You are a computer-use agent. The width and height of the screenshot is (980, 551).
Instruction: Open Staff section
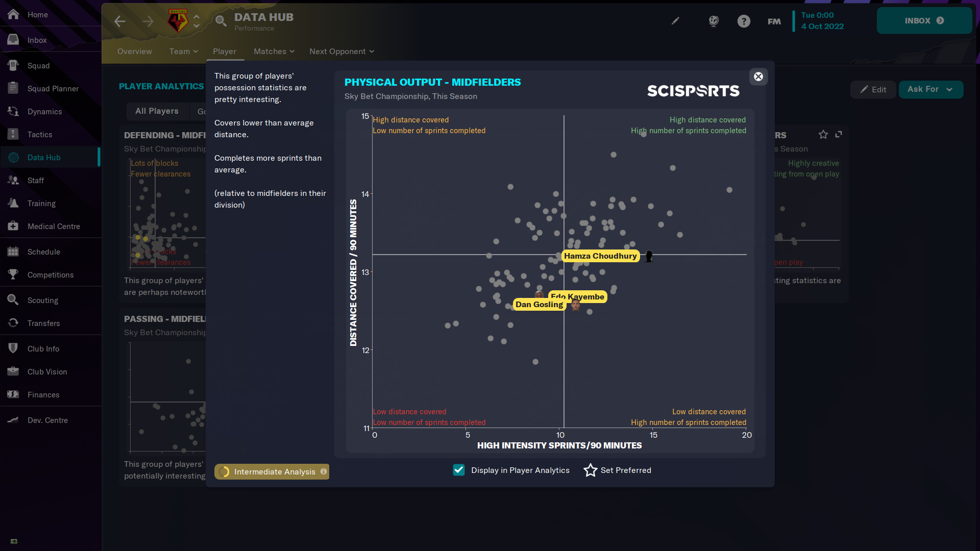(51, 180)
